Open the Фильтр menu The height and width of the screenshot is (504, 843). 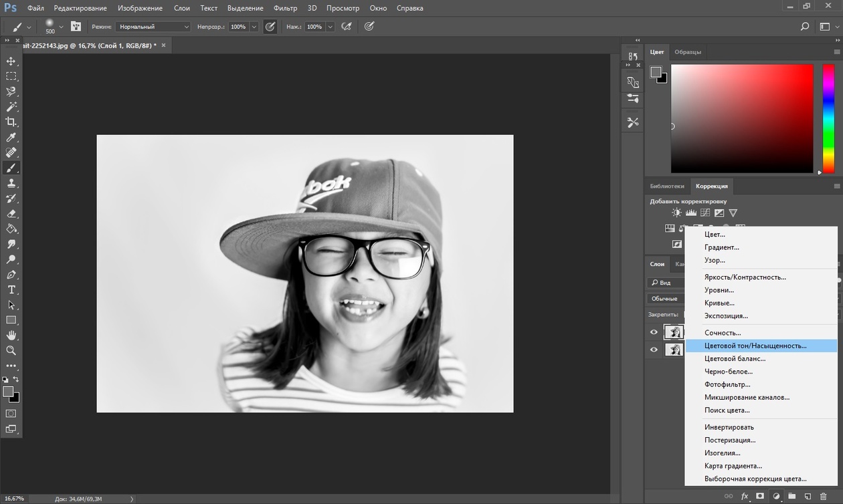286,8
